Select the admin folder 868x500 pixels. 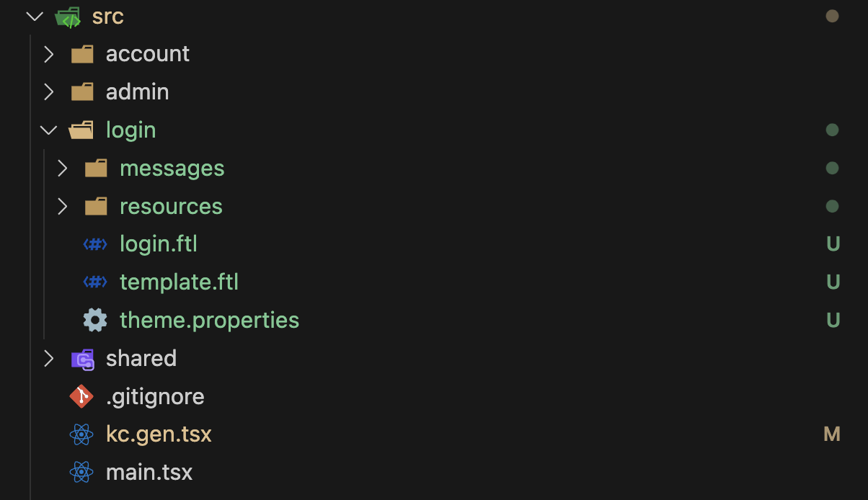pos(137,91)
